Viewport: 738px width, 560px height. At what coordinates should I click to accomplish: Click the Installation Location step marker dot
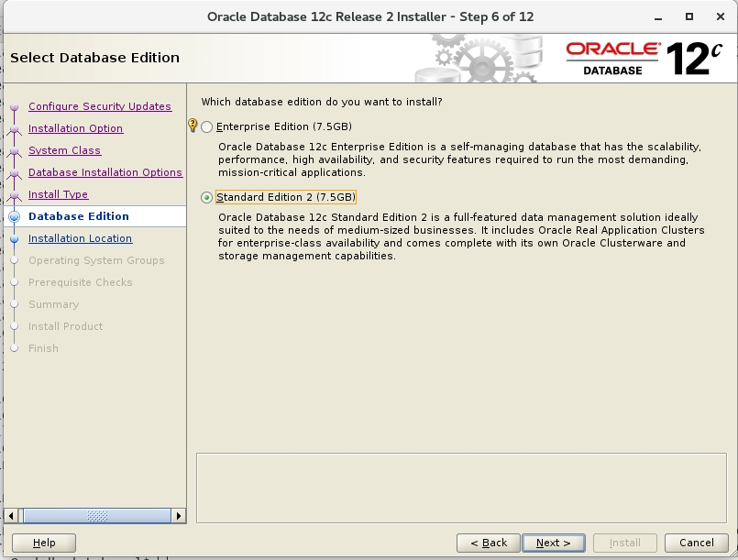15,238
